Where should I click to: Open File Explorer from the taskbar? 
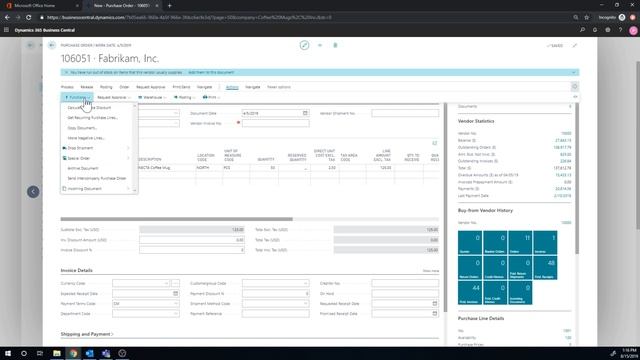pos(57,353)
